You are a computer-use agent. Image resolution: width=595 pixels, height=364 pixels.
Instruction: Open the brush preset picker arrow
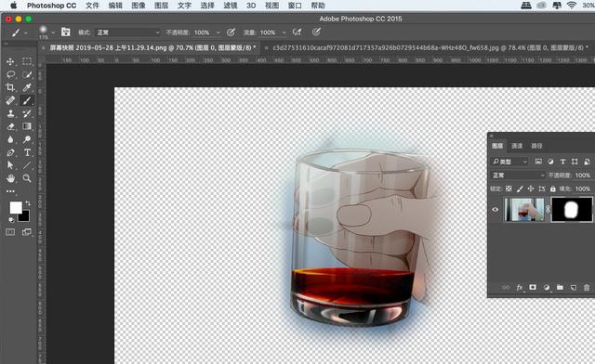[53, 33]
